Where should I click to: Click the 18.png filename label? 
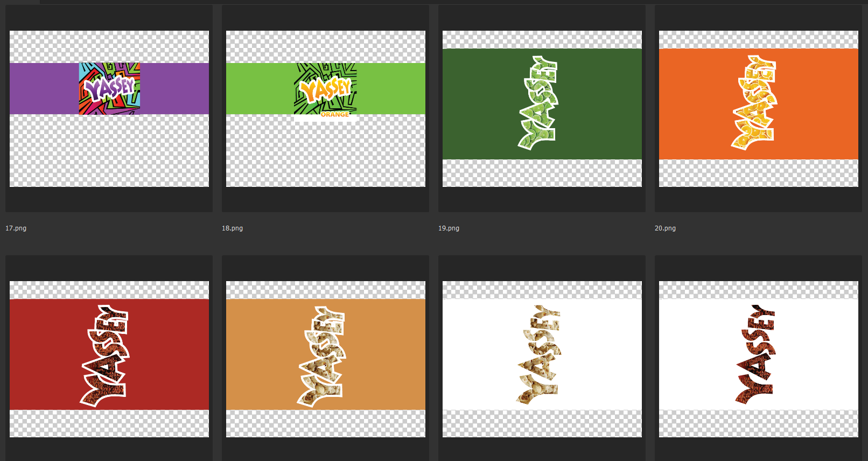(x=233, y=228)
